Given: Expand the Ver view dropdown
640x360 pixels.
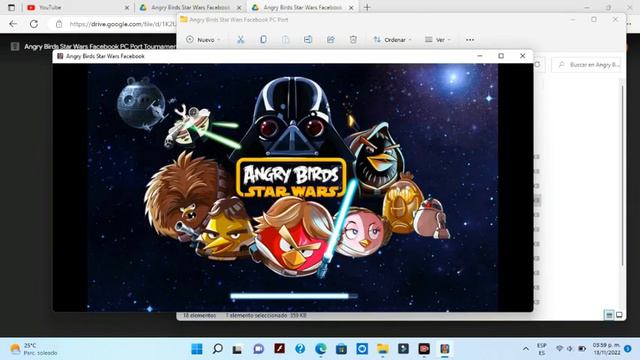Looking at the screenshot, I should 438,40.
